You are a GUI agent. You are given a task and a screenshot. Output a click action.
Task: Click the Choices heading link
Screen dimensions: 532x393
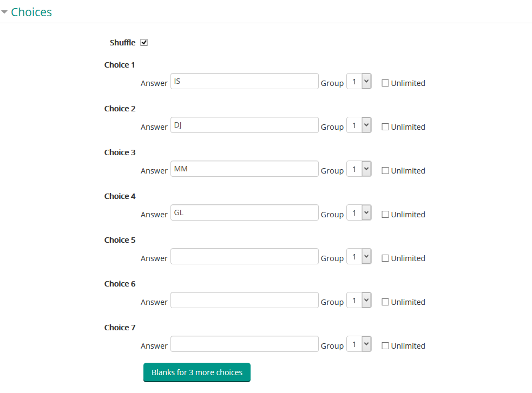(x=32, y=11)
